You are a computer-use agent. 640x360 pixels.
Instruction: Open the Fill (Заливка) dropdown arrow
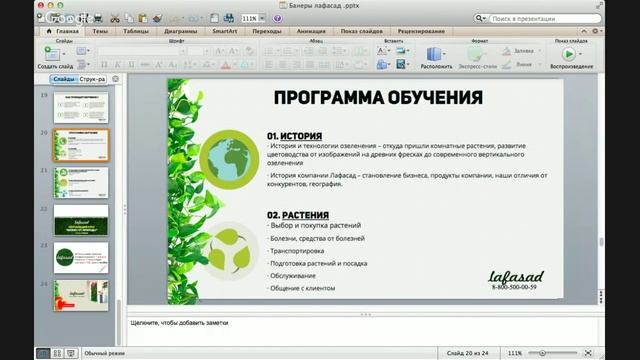tap(540, 51)
